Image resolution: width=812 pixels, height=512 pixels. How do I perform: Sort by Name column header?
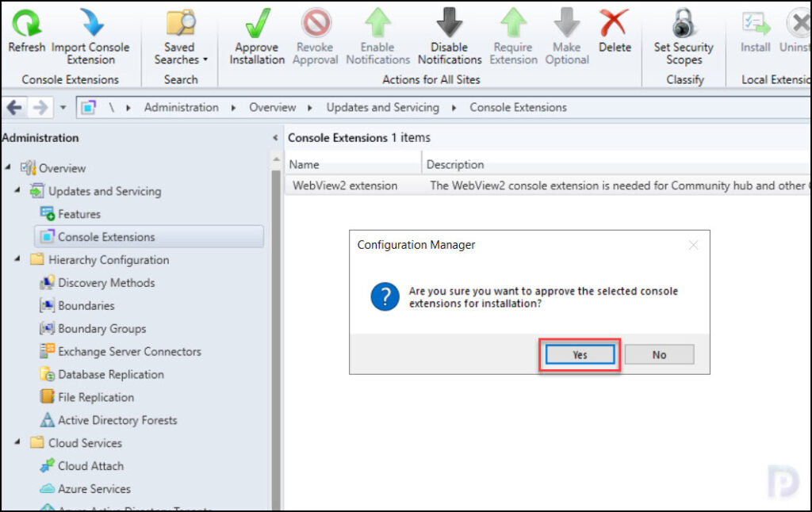click(353, 164)
